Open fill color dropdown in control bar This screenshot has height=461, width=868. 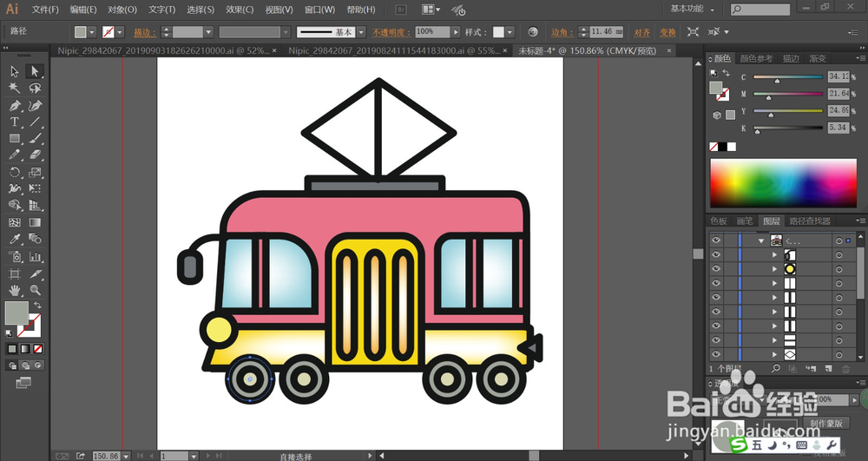click(x=93, y=32)
